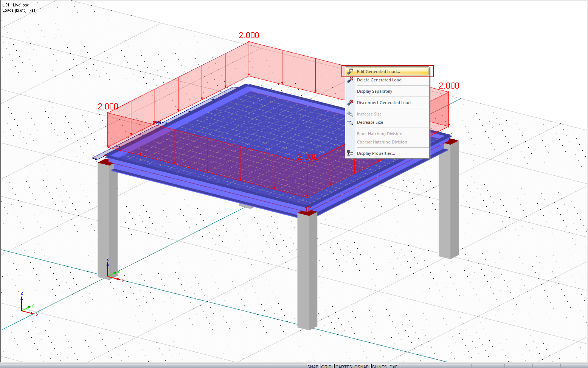This screenshot has height=368, width=588.
Task: Select the left concrete column
Action: point(107,221)
